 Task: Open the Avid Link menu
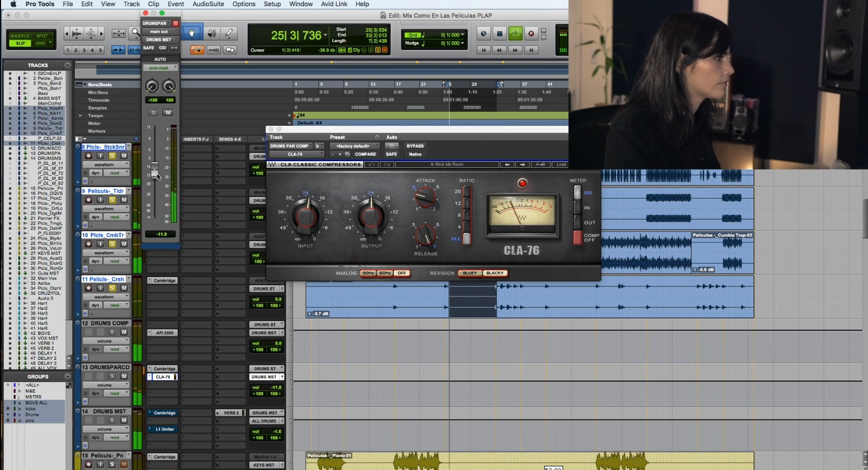pyautogui.click(x=334, y=4)
